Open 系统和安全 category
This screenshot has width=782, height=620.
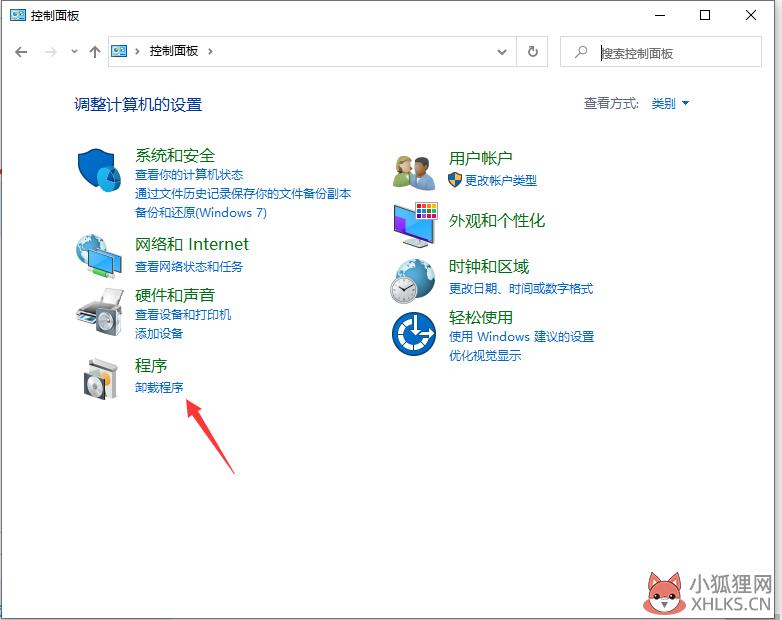175,155
